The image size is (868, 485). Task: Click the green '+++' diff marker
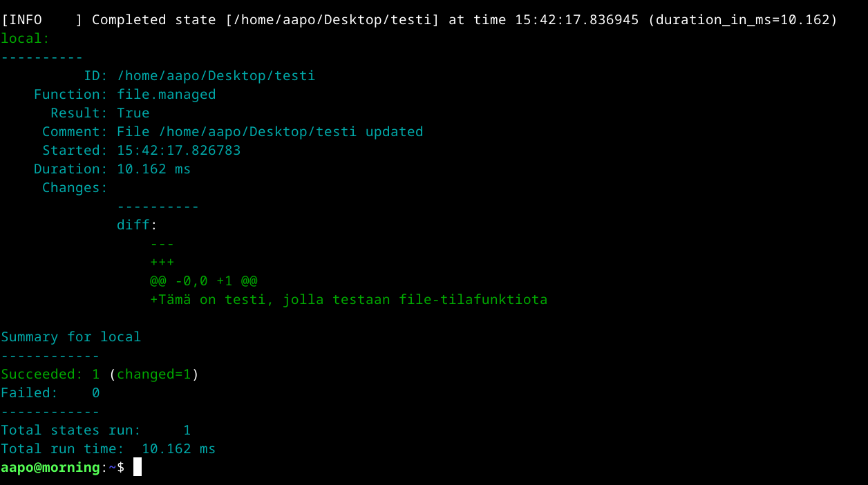tap(162, 263)
